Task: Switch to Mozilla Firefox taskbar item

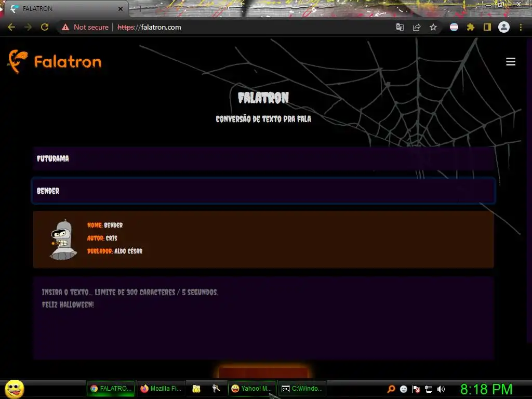Action: [x=161, y=389]
